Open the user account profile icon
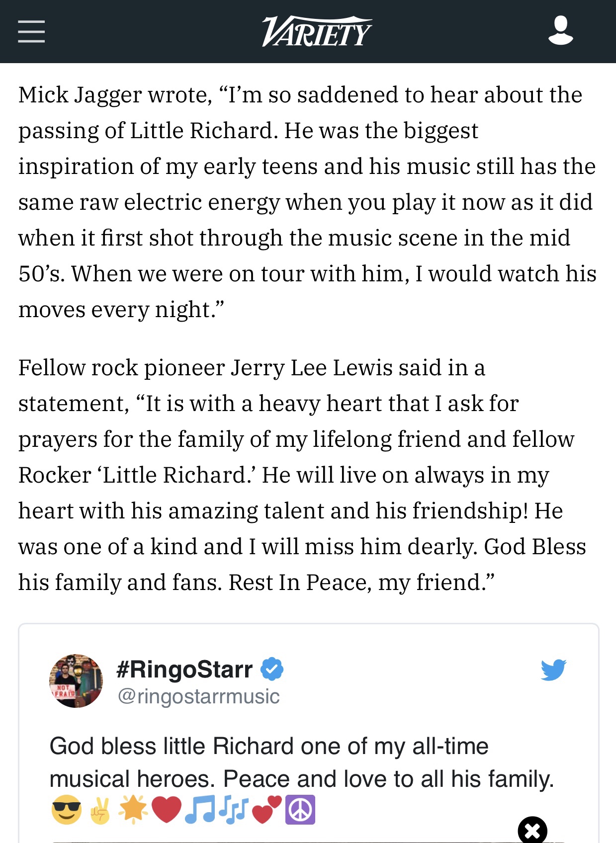616x843 pixels. 560,30
